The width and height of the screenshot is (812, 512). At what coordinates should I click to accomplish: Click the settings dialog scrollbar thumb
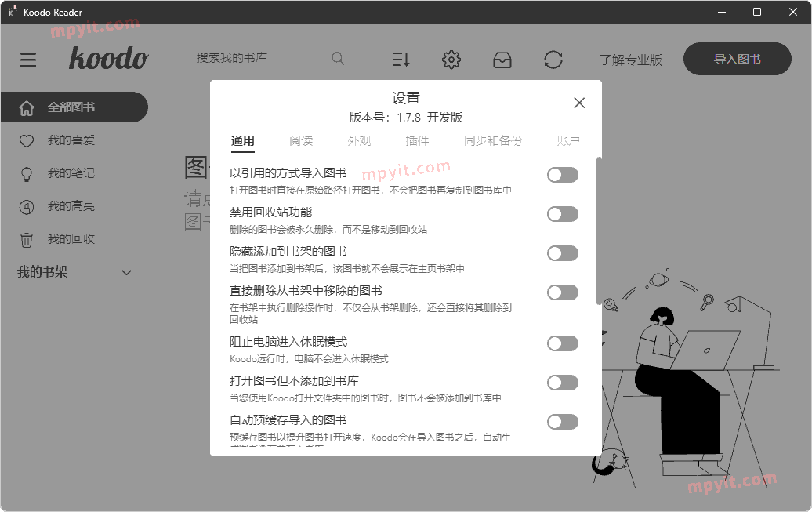pyautogui.click(x=599, y=231)
